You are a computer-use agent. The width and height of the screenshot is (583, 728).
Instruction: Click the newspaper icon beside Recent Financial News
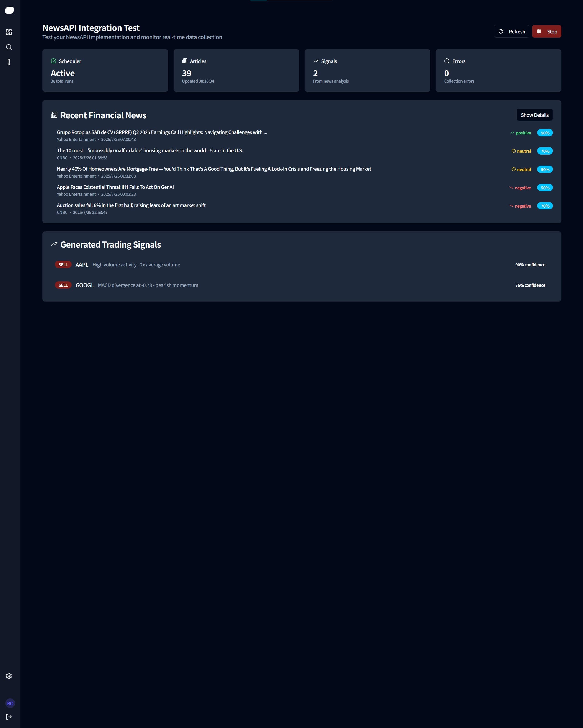tap(54, 115)
